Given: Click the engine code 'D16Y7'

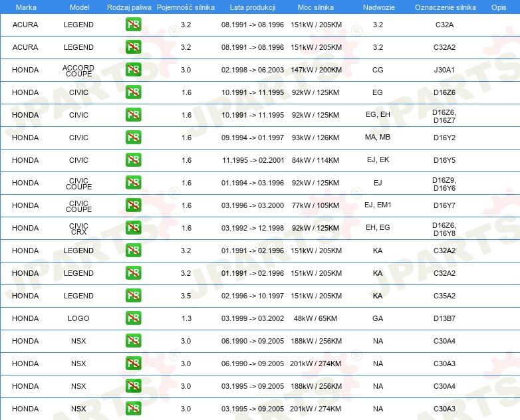Looking at the screenshot, I should pyautogui.click(x=444, y=205).
